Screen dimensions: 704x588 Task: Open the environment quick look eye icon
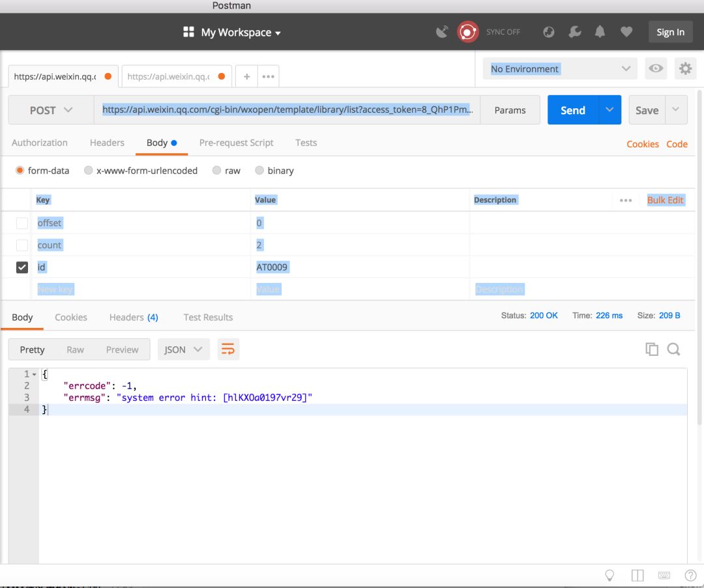(x=656, y=68)
